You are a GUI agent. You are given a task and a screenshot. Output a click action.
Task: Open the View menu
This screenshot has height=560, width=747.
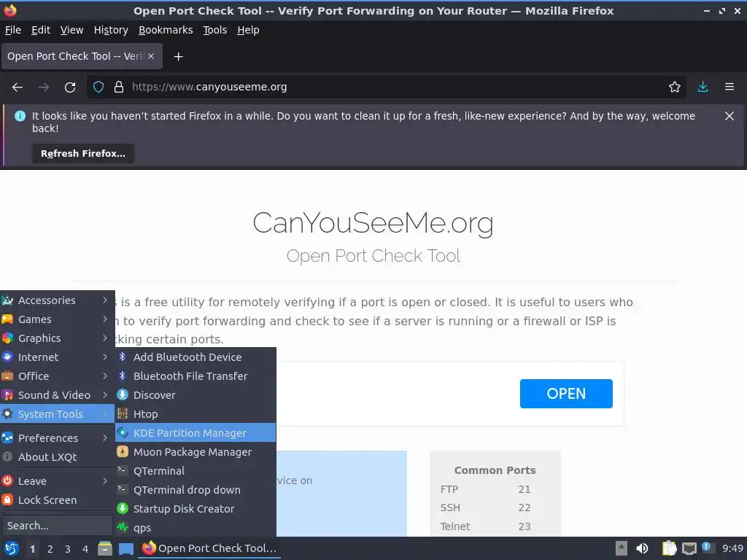[x=71, y=30]
